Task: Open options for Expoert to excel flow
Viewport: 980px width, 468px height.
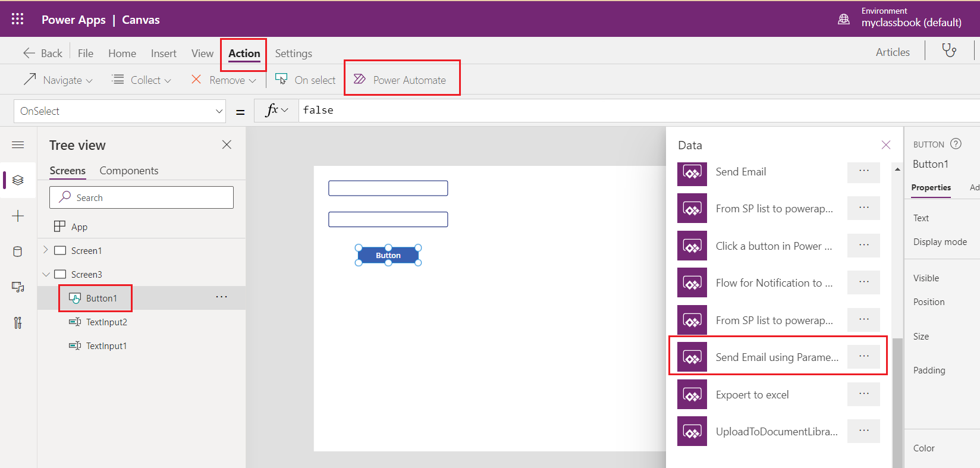Action: click(864, 394)
